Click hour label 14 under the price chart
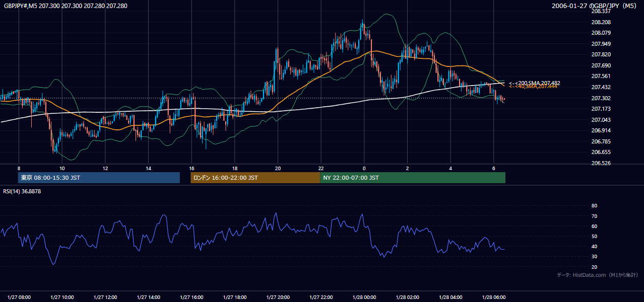 148,168
